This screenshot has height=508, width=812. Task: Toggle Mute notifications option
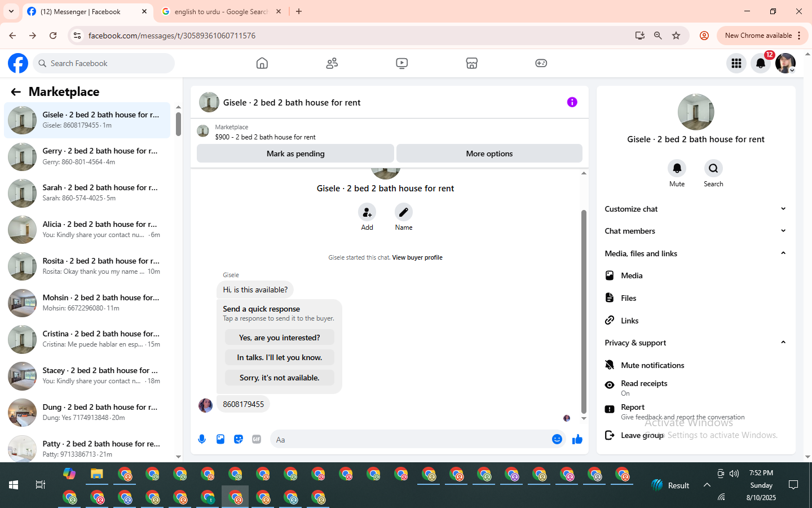click(x=696, y=365)
